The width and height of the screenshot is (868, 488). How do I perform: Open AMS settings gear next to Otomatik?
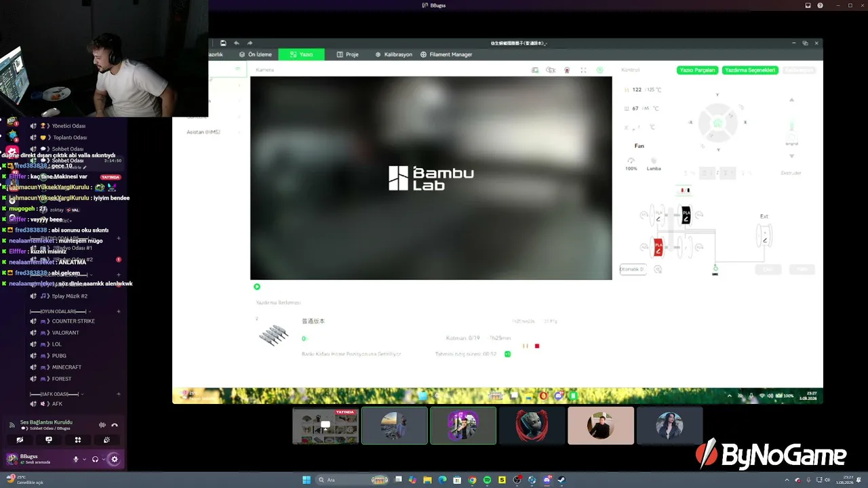point(658,269)
